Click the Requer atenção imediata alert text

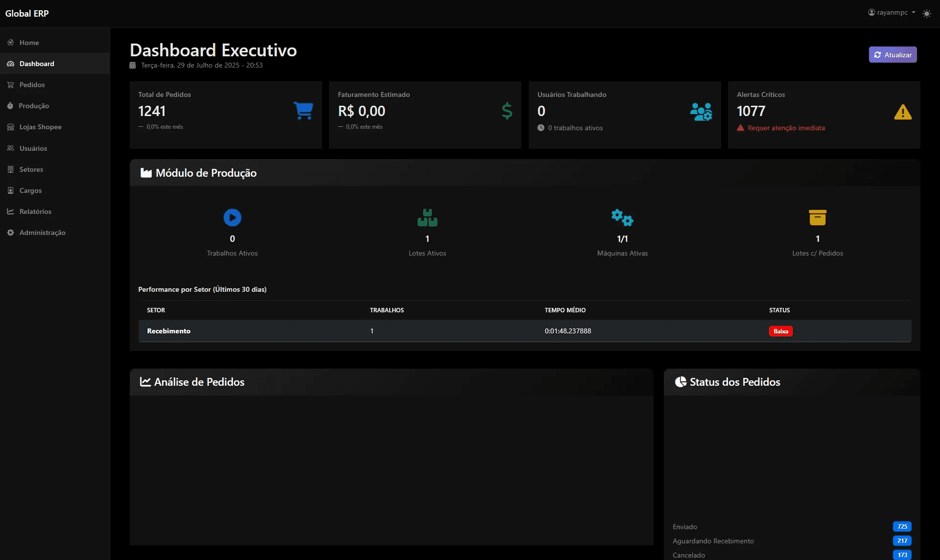[786, 128]
